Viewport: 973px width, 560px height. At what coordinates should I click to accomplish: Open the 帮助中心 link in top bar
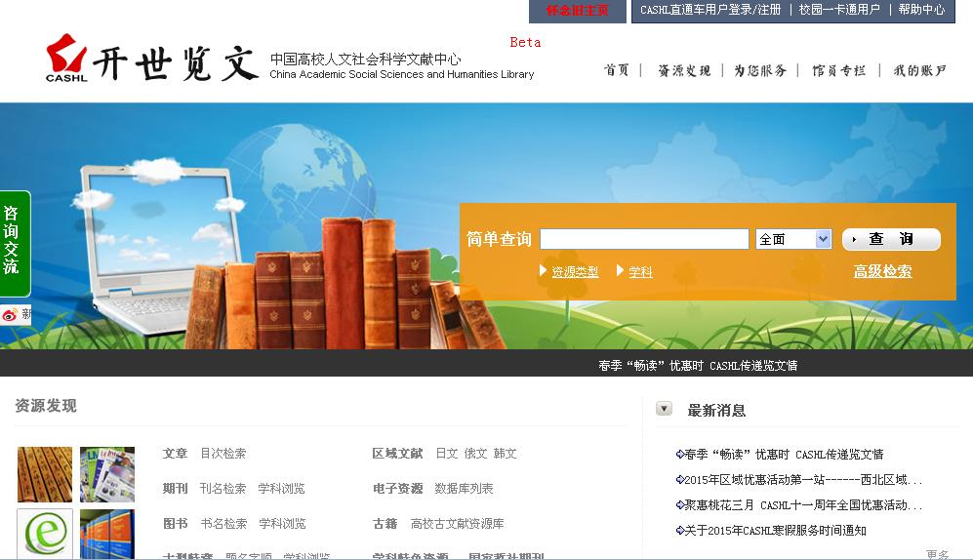[x=921, y=10]
